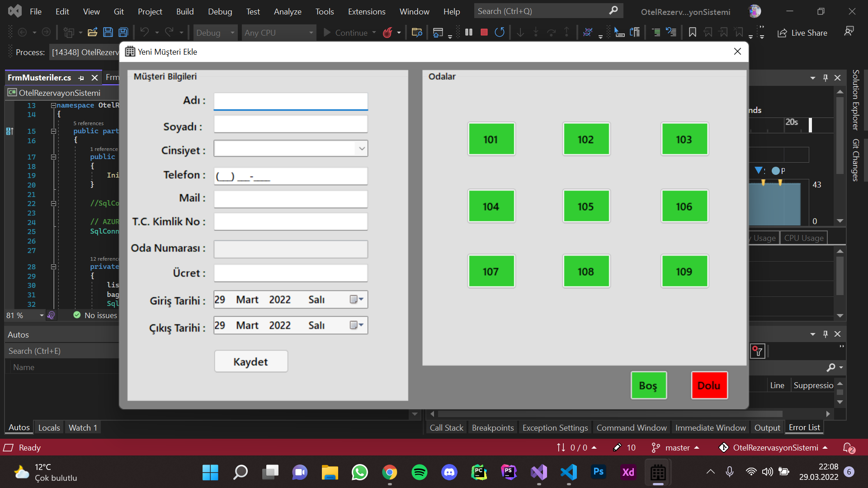
Task: Click the Locals tab in debug panel
Action: tap(49, 427)
